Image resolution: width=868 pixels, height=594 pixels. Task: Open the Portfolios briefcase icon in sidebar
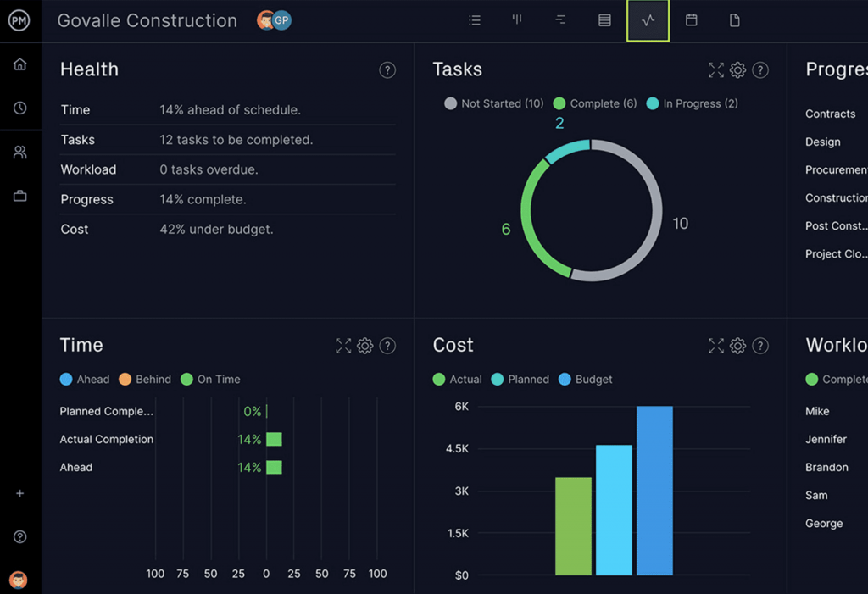(x=20, y=196)
